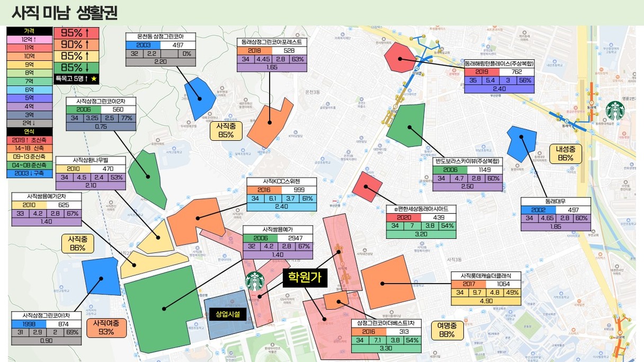Select the 11억 price legend swatch
The width and height of the screenshot is (644, 362).
[29, 48]
